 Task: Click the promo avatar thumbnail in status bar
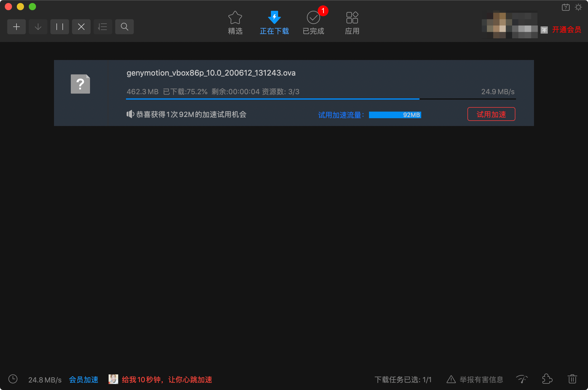[113, 379]
